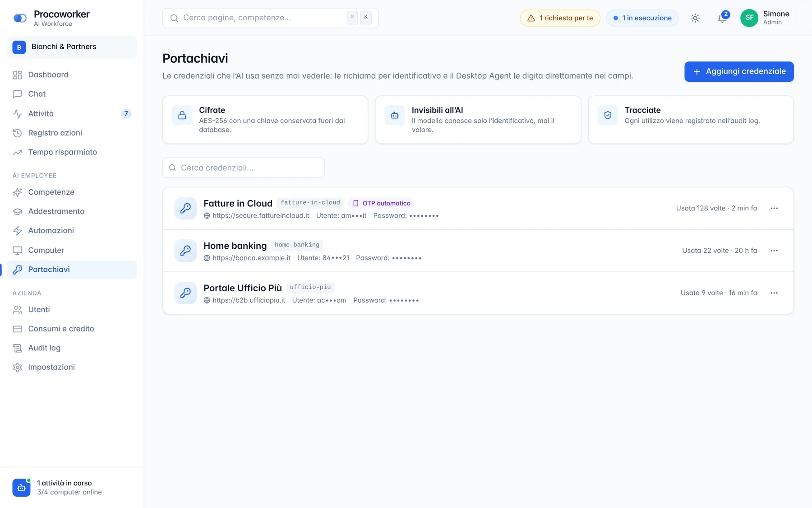Click the key icon for Portale Ufficio Più
This screenshot has height=508, width=812.
click(185, 293)
